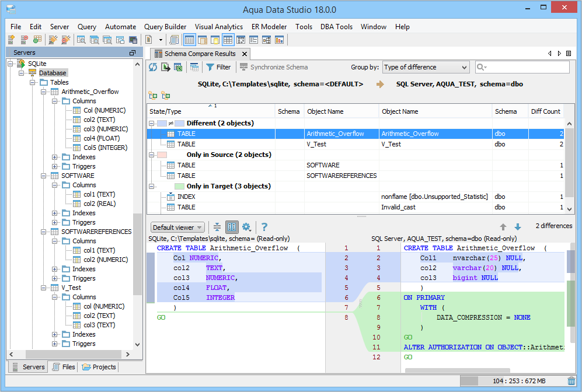Open the Group by dropdown
Viewport: 582px width, 392px height.
pos(426,67)
